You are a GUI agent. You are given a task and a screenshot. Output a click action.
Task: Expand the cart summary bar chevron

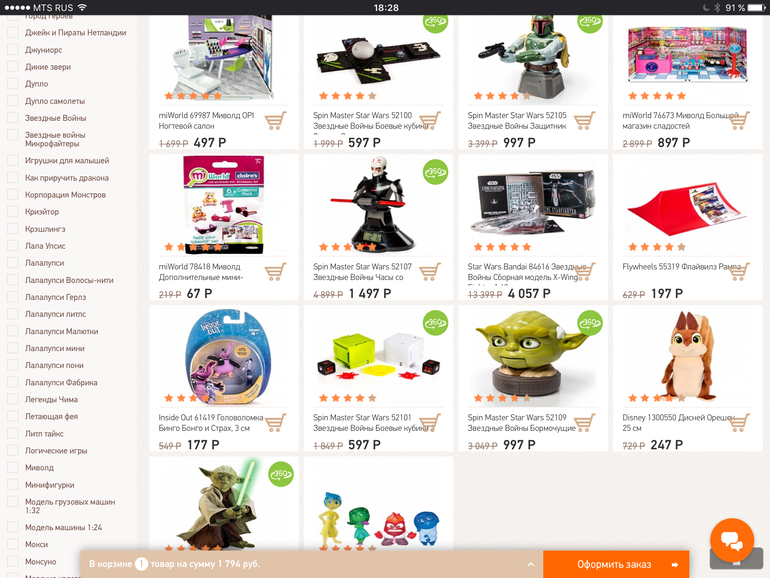pyautogui.click(x=531, y=564)
